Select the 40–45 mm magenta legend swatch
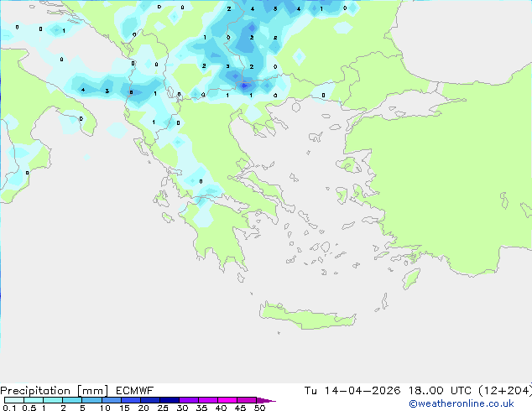 227,400
